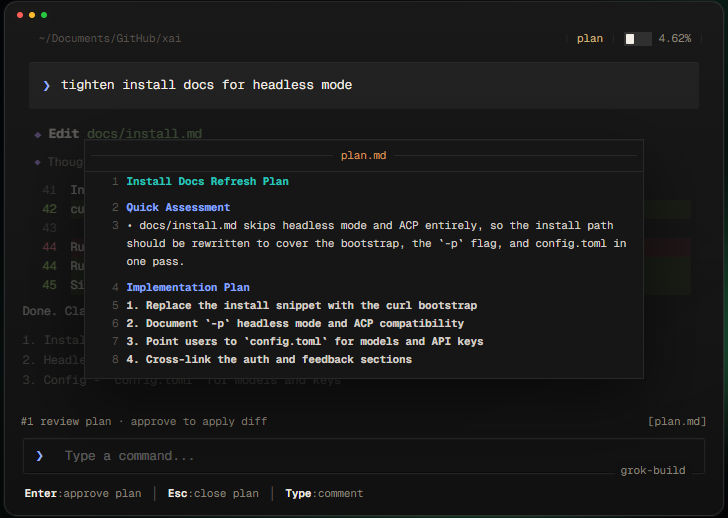Click plan step '3. Point users to config.toml'
The height and width of the screenshot is (518, 728).
pos(305,342)
